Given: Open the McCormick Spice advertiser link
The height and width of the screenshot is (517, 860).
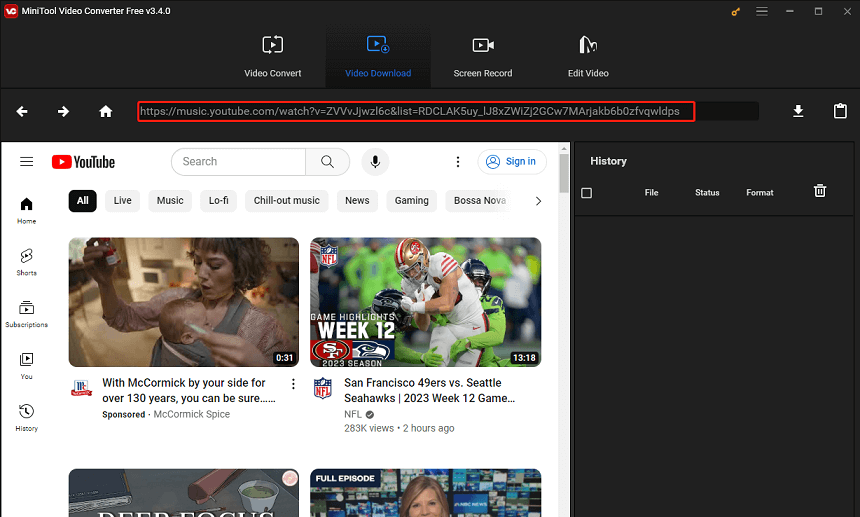Looking at the screenshot, I should click(x=191, y=414).
